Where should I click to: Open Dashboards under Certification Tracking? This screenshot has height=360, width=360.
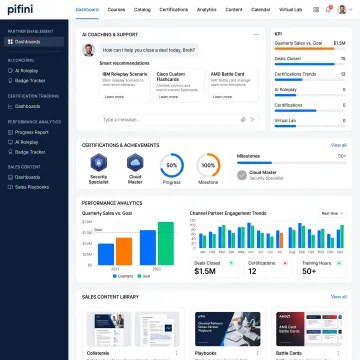[24, 106]
